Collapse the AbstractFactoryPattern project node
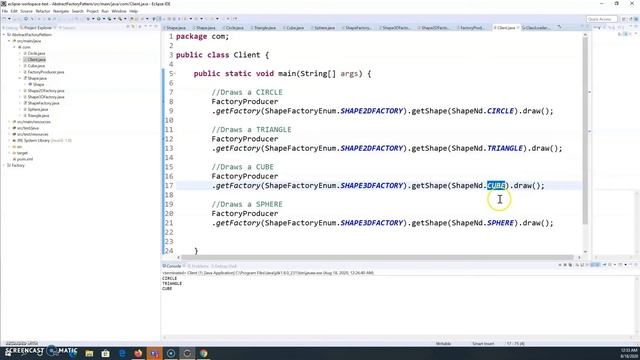 (x=4, y=35)
